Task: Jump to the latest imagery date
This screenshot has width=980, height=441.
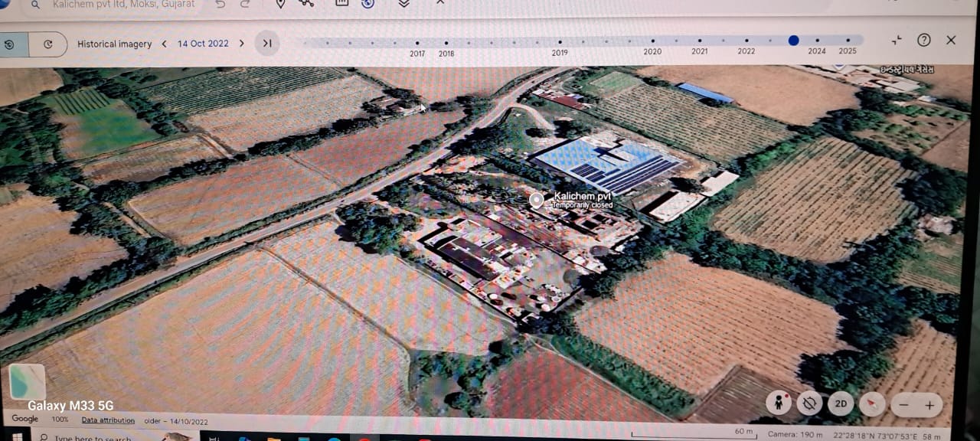Action: (267, 44)
